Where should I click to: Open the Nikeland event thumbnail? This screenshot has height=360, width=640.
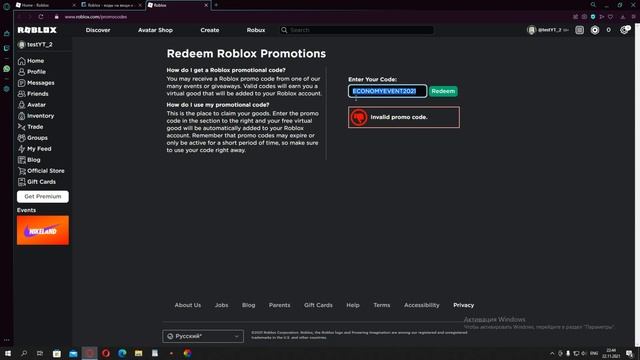[x=43, y=231]
